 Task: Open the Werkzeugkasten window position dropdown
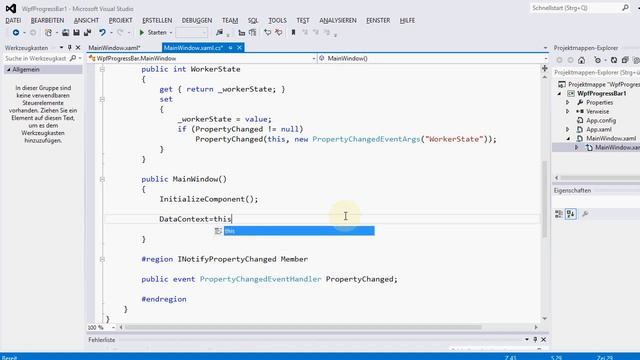click(x=61, y=47)
